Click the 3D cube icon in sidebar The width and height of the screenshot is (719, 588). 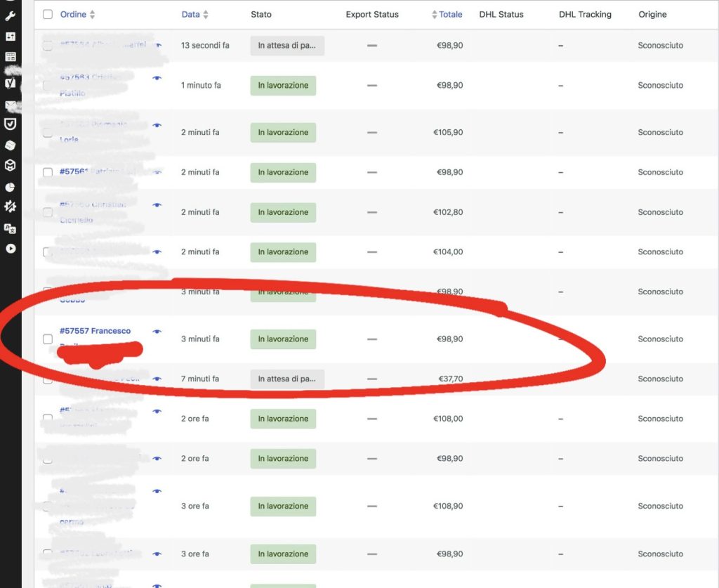(10, 166)
